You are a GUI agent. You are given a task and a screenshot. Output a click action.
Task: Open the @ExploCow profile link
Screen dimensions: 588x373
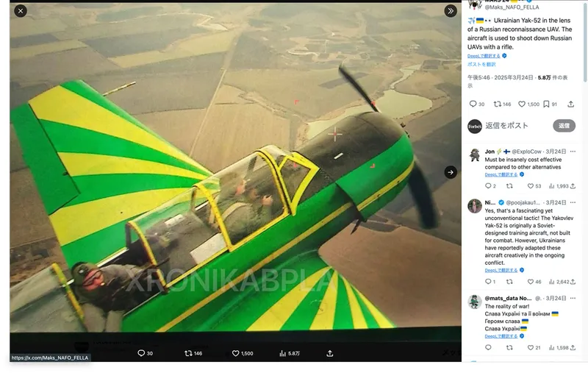pyautogui.click(x=526, y=152)
